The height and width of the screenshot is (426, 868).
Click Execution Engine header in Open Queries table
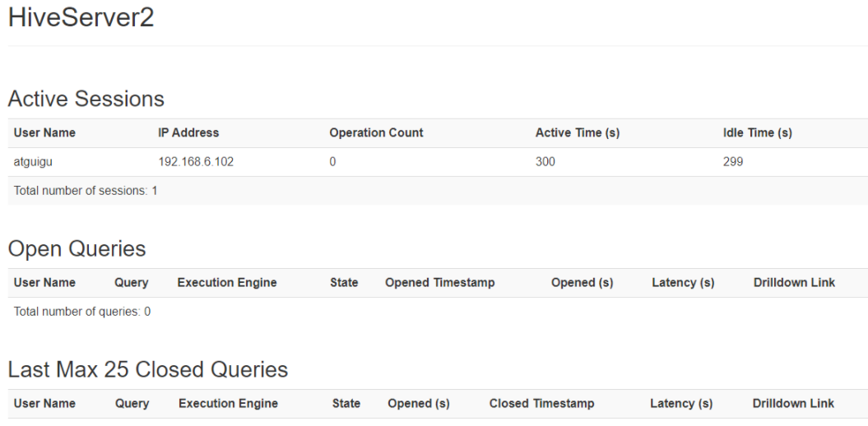[x=227, y=283]
